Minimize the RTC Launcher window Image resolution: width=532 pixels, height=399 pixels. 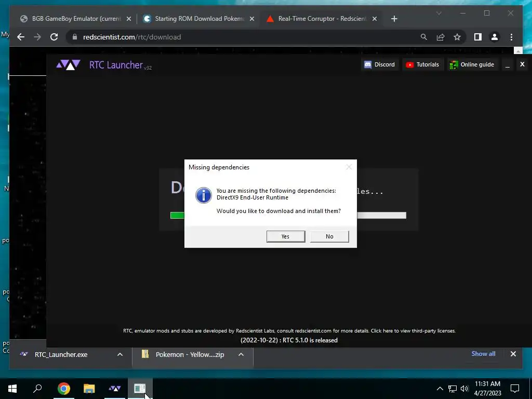tap(508, 64)
